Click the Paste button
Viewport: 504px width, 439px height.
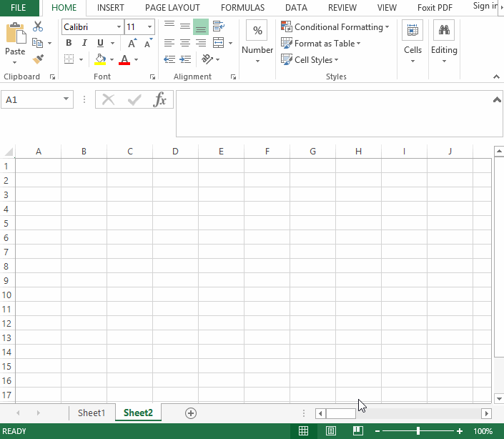[x=15, y=39]
